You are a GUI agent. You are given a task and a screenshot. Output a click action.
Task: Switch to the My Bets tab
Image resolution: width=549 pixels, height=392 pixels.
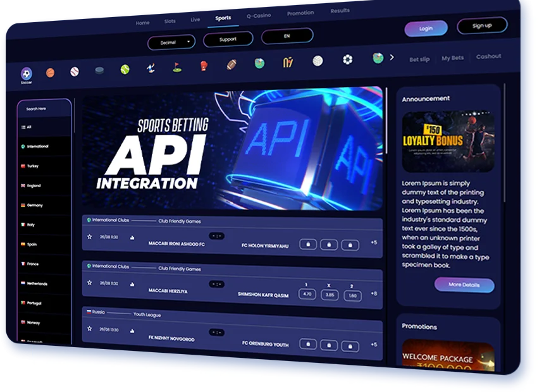pyautogui.click(x=452, y=58)
